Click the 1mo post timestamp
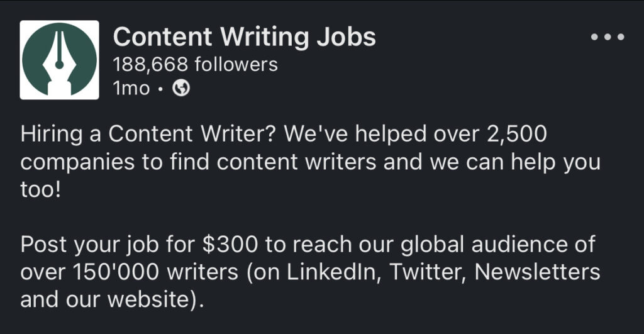 coord(131,88)
